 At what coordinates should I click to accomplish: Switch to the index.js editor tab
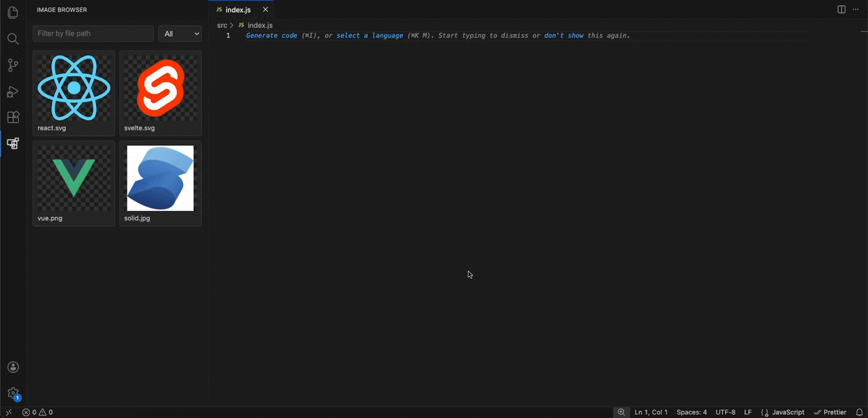[236, 9]
